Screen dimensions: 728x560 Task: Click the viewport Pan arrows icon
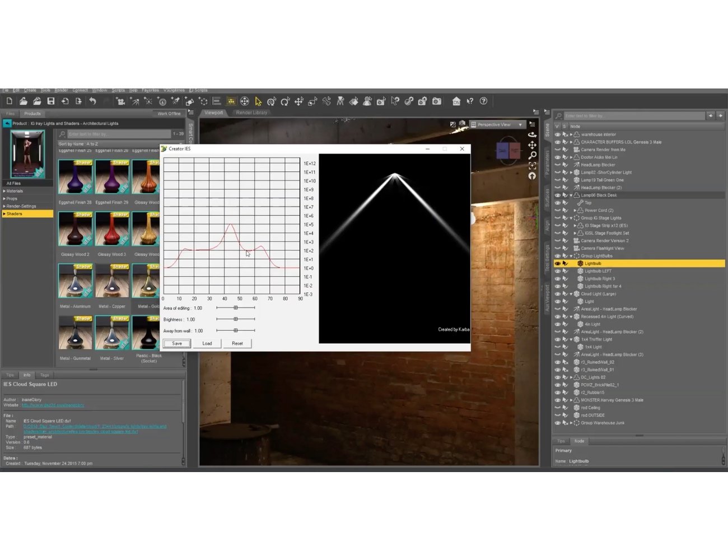532,145
